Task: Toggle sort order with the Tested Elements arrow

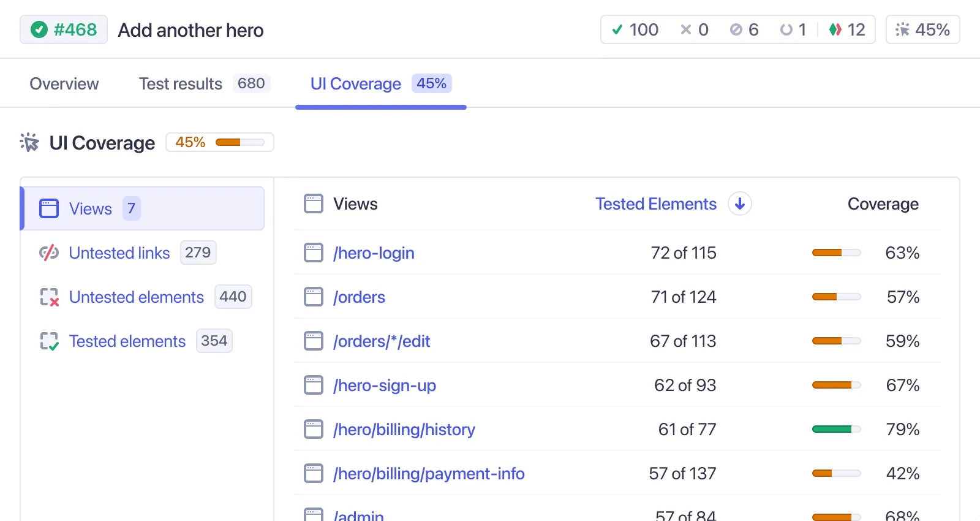Action: 740,204
